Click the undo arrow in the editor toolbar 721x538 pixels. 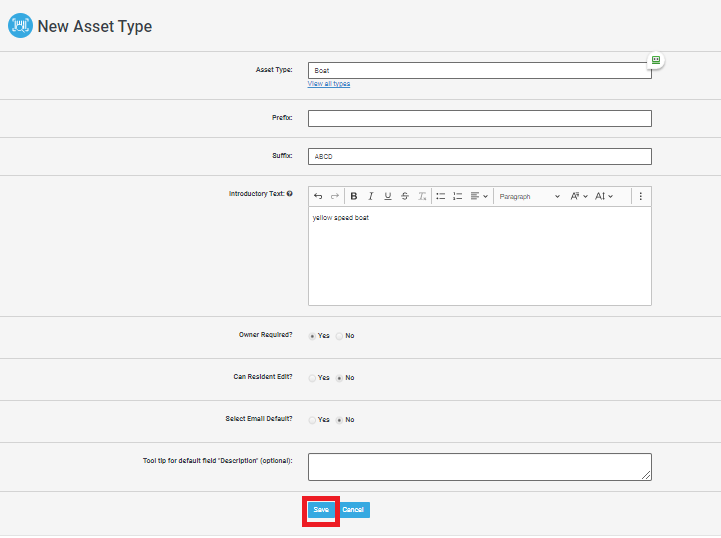[318, 197]
